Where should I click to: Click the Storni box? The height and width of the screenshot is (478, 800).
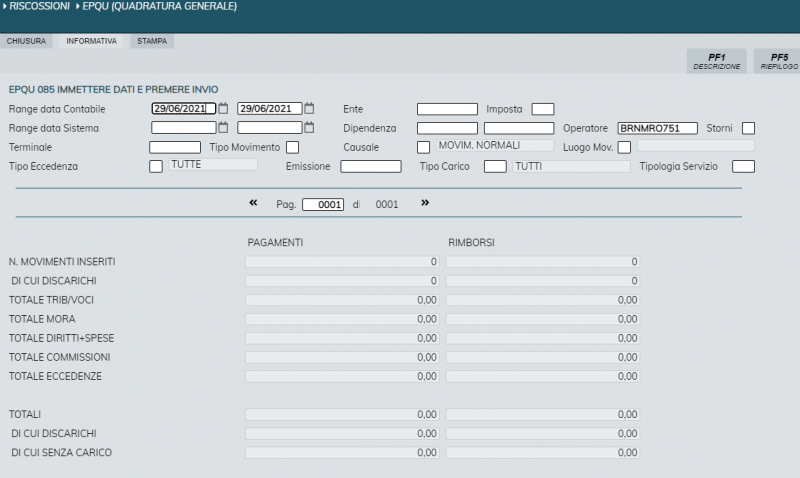(748, 128)
